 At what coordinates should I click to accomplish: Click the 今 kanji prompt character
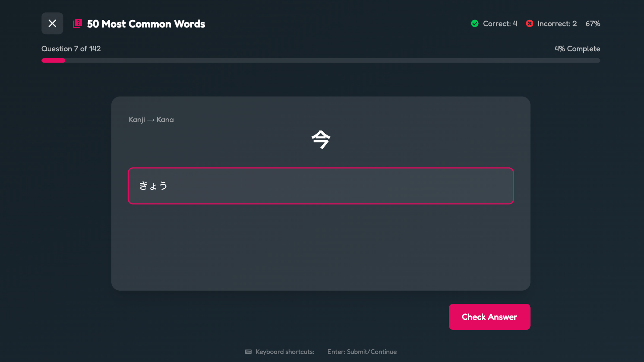coord(321,139)
